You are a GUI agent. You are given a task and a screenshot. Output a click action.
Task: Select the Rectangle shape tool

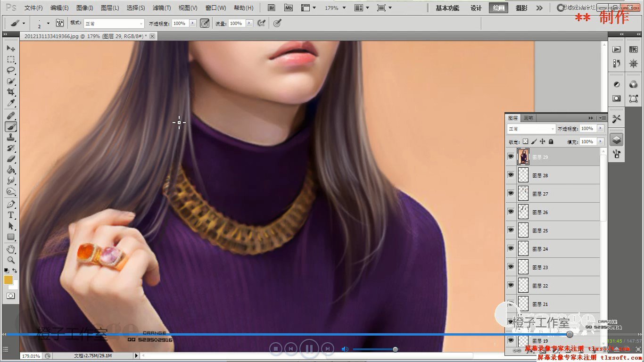(10, 237)
